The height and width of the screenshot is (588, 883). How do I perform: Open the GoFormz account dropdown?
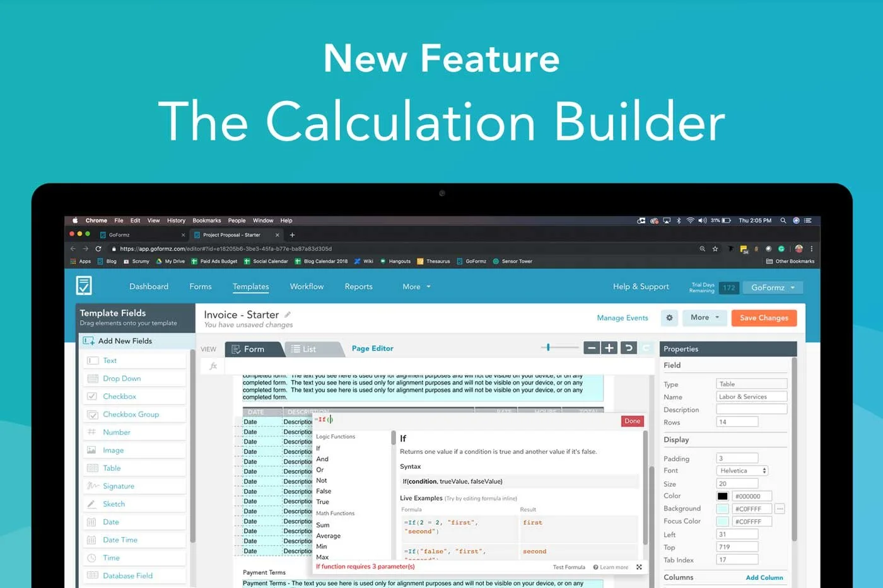773,287
